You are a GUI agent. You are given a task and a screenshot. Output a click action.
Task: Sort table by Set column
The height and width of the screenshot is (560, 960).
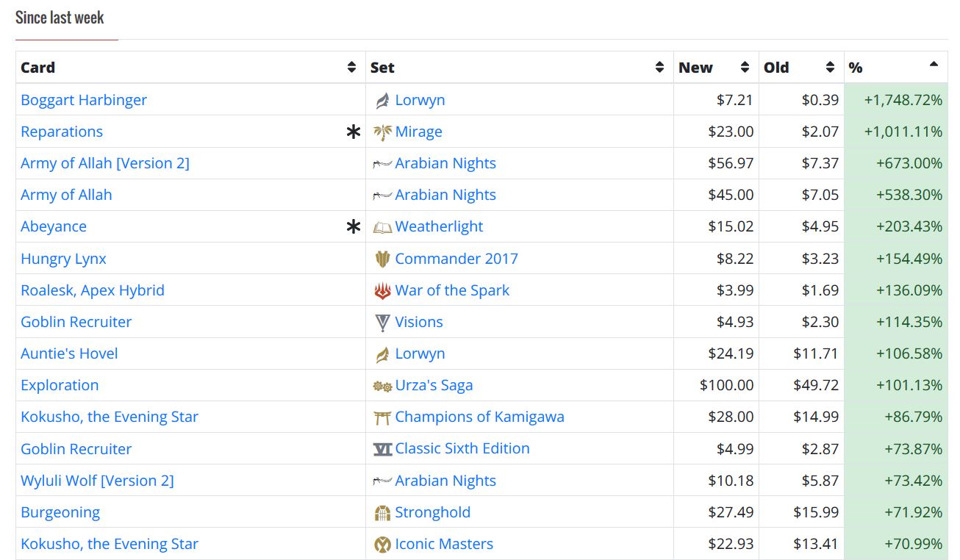pos(659,68)
